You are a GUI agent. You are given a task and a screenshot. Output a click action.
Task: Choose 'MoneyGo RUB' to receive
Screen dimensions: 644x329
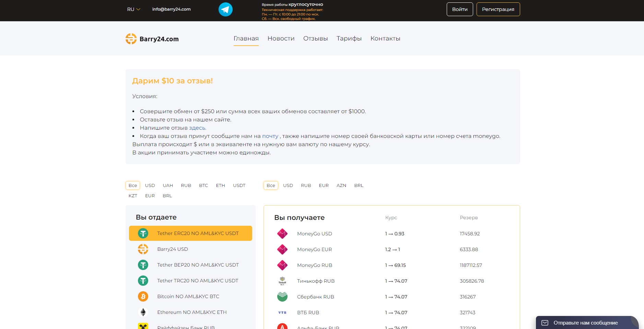391,265
